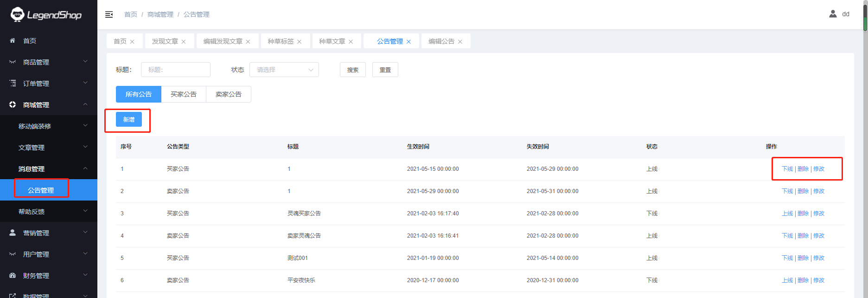The width and height of the screenshot is (868, 298).
Task: Click 修改 link for 平安夜快乐 row
Action: pyautogui.click(x=819, y=280)
